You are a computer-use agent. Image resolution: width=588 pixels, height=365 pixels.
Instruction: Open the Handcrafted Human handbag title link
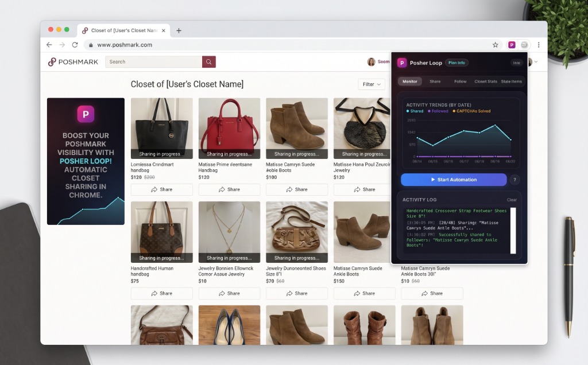pyautogui.click(x=152, y=271)
